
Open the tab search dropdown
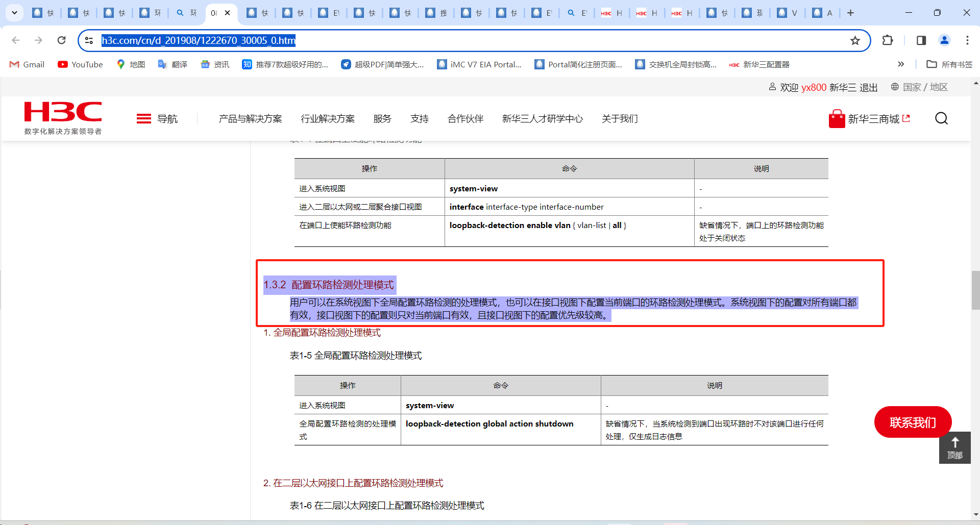click(x=14, y=13)
